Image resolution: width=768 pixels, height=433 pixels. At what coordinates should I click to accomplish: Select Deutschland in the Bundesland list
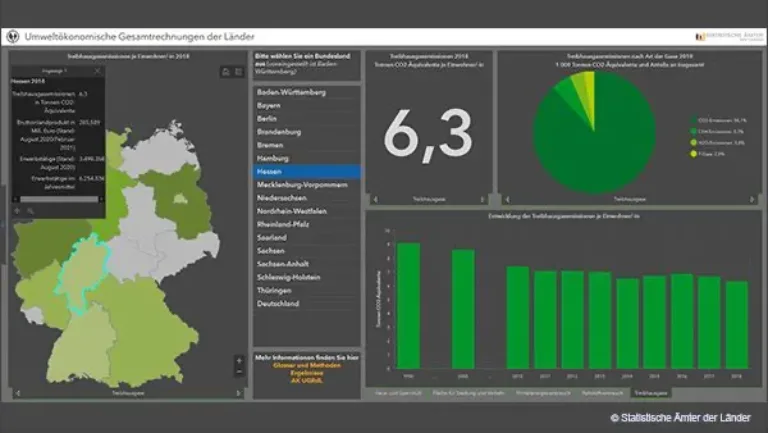coord(278,303)
